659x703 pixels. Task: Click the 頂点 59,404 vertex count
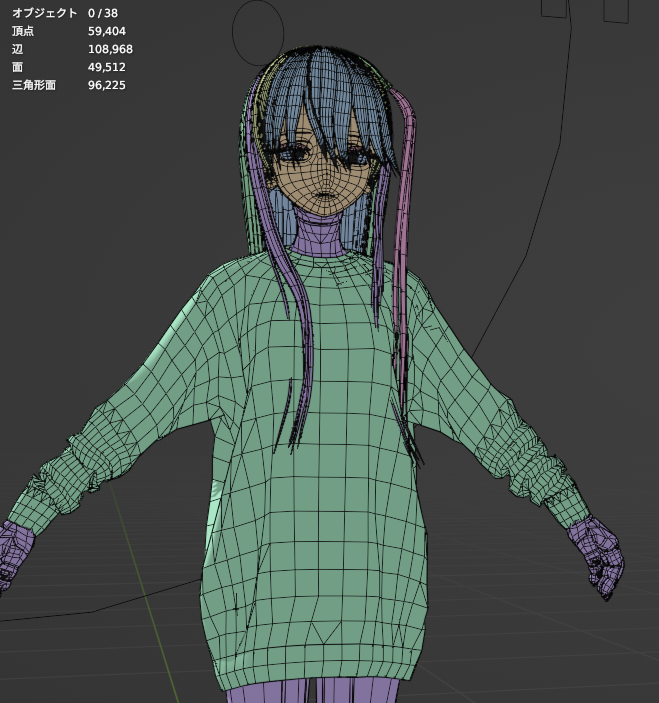tap(69, 31)
